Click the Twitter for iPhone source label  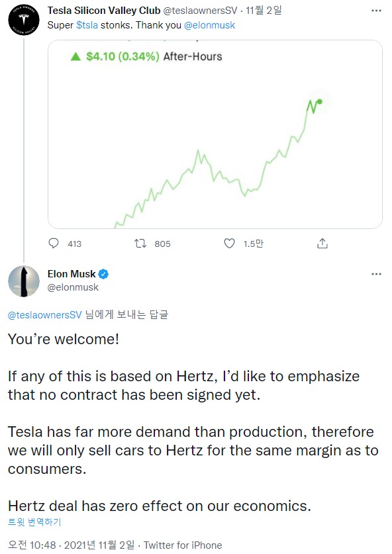pyautogui.click(x=183, y=545)
